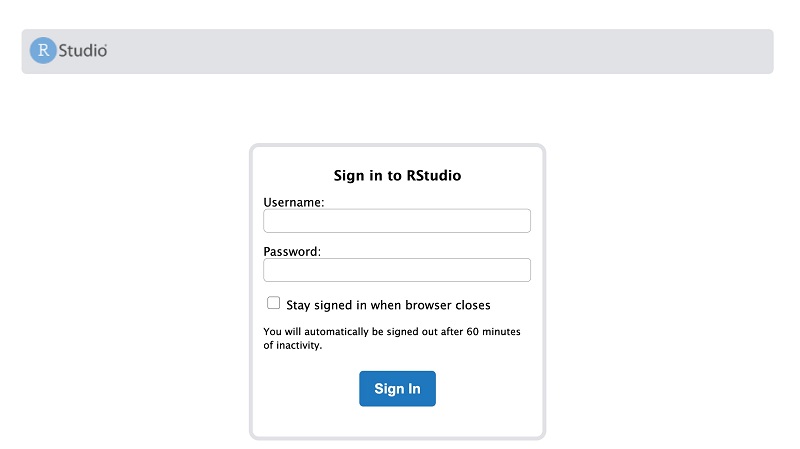This screenshot has width=800, height=449.
Task: Click the letter R inside the blue logo
Action: pos(44,51)
